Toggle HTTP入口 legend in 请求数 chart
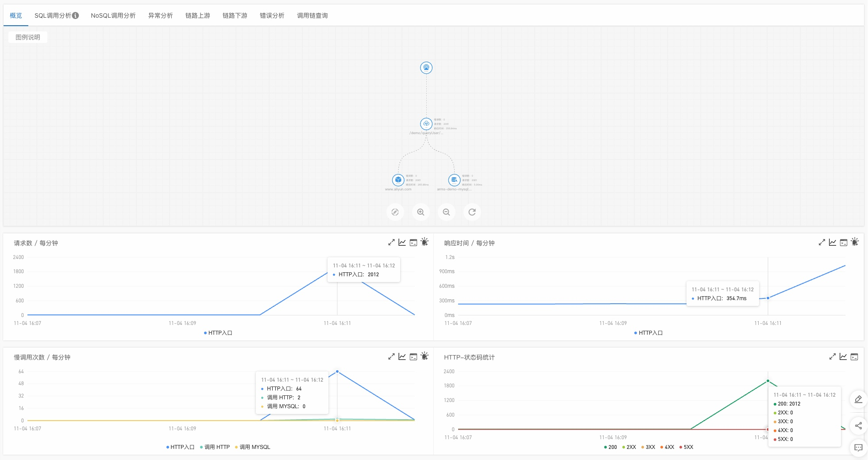Image resolution: width=868 pixels, height=460 pixels. tap(218, 333)
